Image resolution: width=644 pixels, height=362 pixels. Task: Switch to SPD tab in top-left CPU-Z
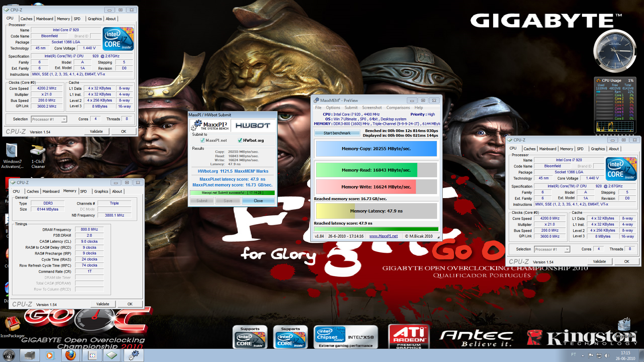[x=77, y=19]
